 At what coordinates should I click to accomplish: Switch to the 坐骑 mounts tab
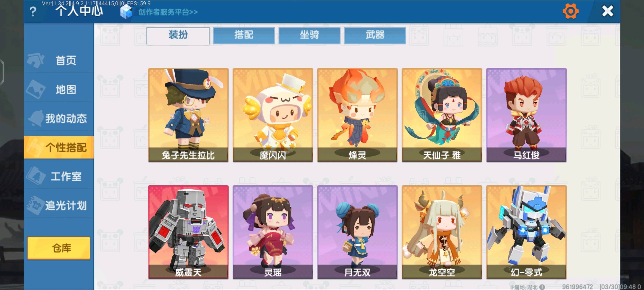[x=309, y=35]
